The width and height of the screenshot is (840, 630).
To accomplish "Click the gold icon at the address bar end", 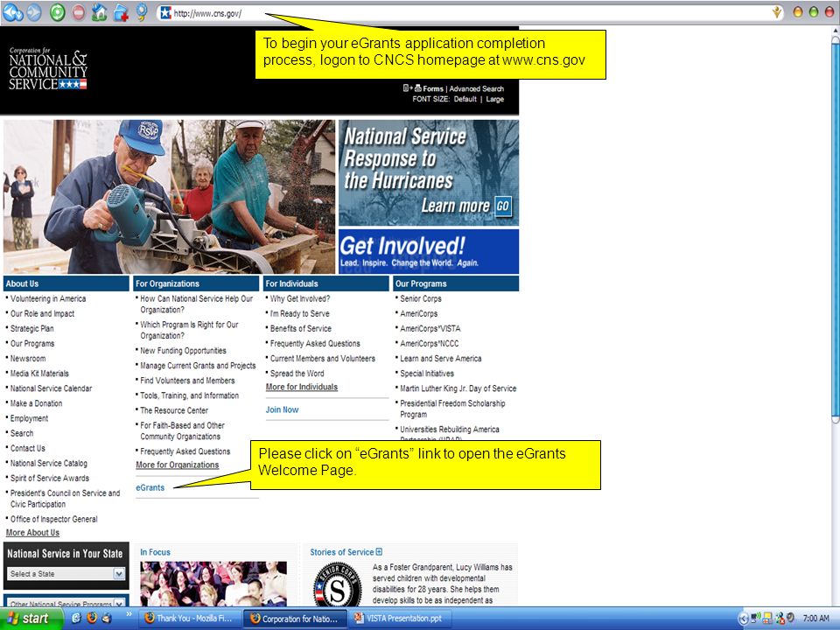I will [777, 12].
